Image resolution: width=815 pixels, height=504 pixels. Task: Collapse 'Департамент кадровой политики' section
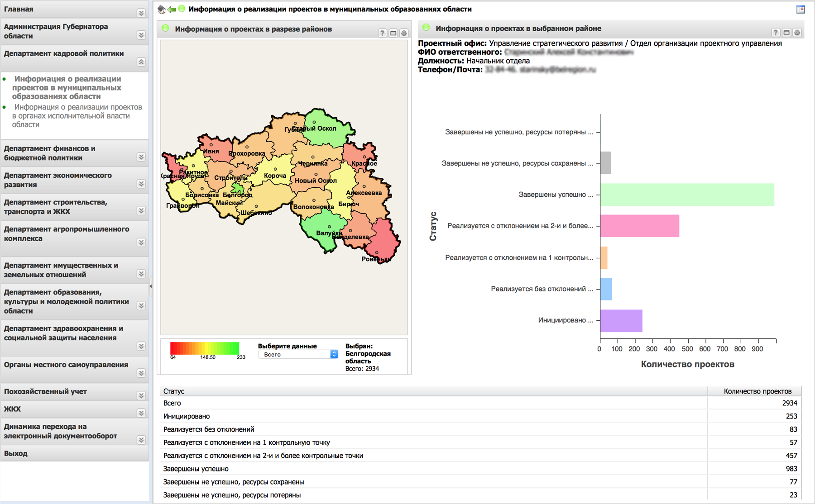[x=141, y=62]
